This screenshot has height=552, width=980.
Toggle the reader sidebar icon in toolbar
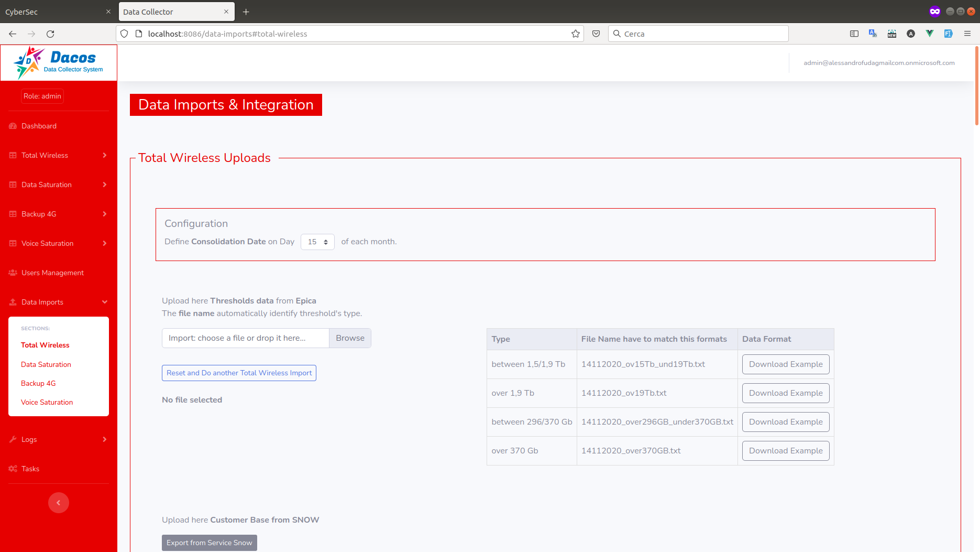coord(854,34)
